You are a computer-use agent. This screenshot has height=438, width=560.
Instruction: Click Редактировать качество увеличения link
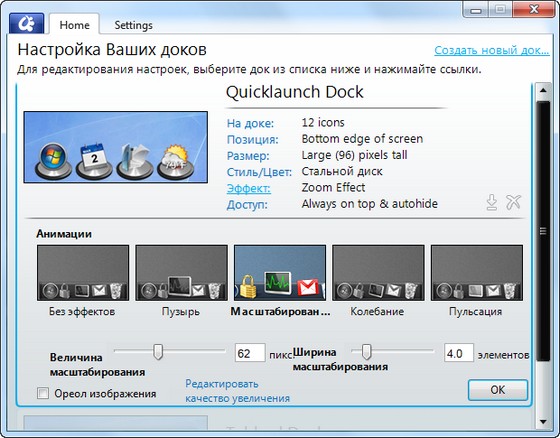pos(238,391)
